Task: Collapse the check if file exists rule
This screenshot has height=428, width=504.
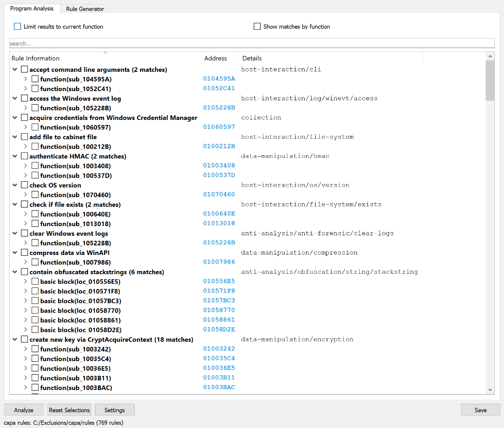Action: point(15,204)
